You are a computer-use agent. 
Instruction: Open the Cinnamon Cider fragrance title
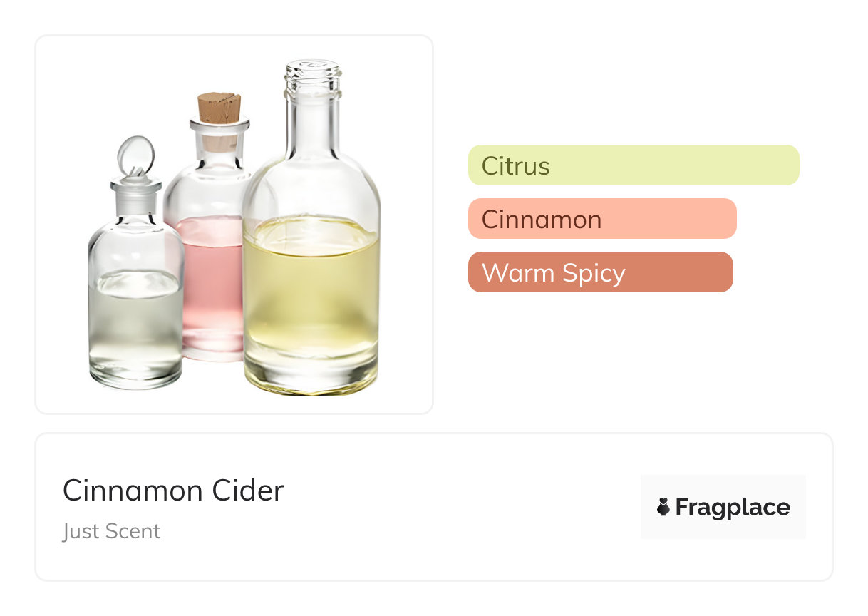pos(173,491)
